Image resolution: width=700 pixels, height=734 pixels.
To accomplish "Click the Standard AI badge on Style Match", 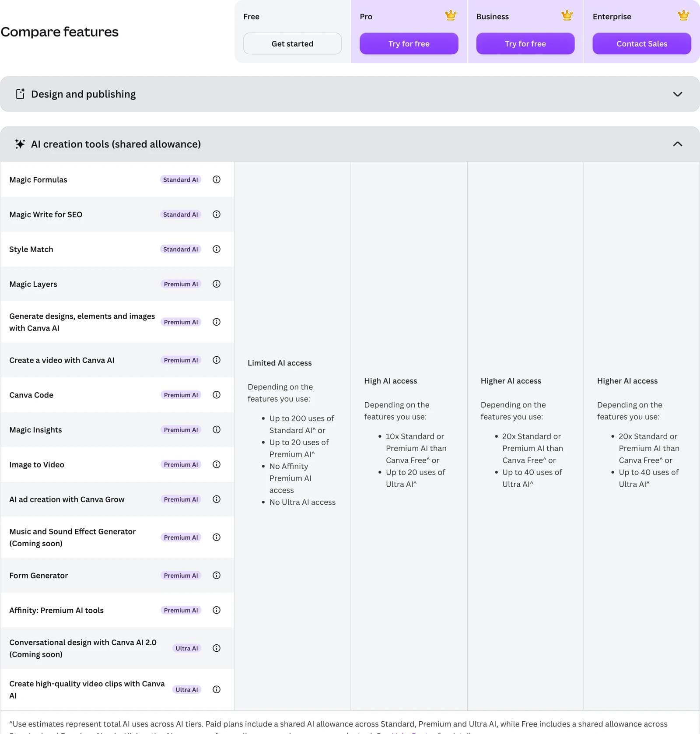I will point(180,249).
